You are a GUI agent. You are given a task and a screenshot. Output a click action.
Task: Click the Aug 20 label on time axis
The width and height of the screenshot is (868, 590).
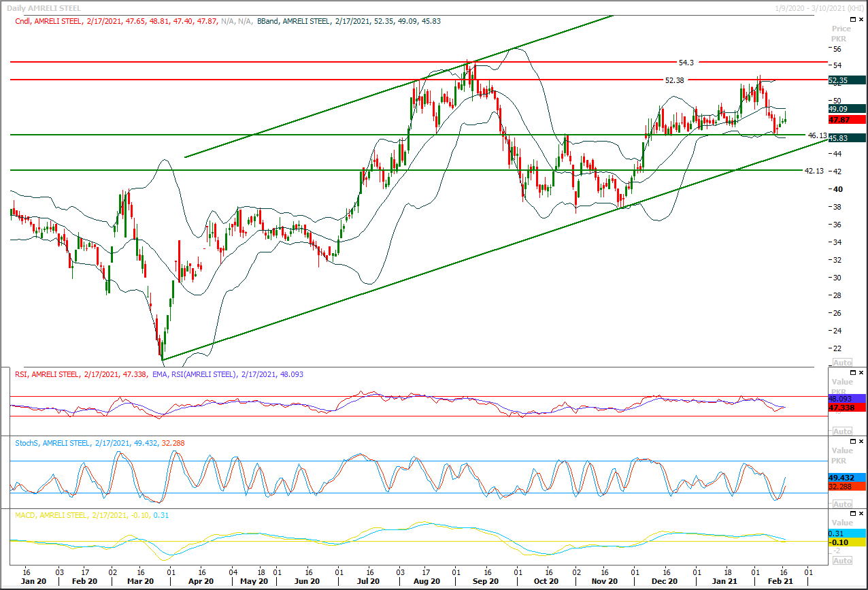(x=425, y=582)
